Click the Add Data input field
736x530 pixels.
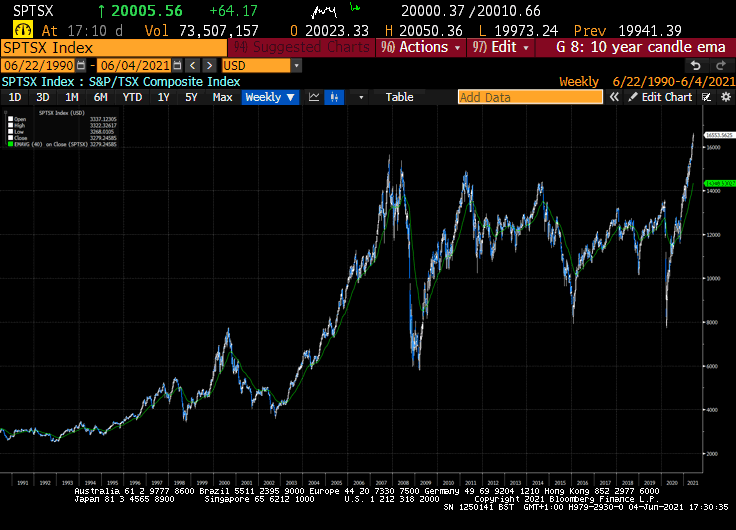[530, 97]
